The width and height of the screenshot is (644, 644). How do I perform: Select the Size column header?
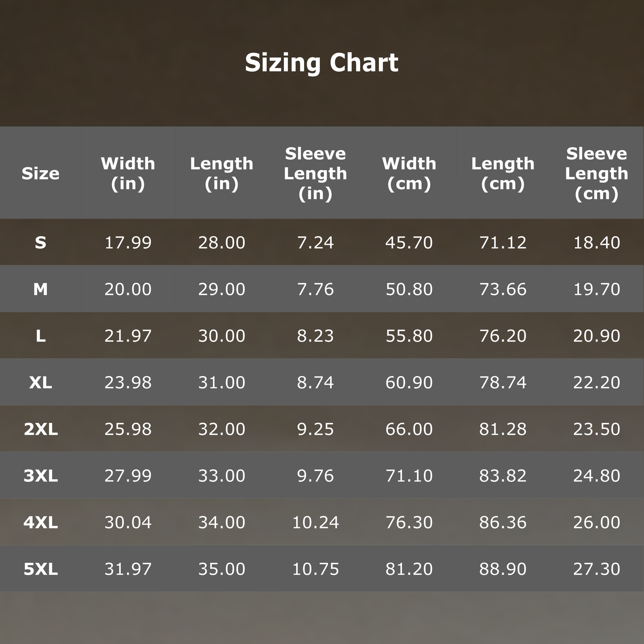[41, 173]
